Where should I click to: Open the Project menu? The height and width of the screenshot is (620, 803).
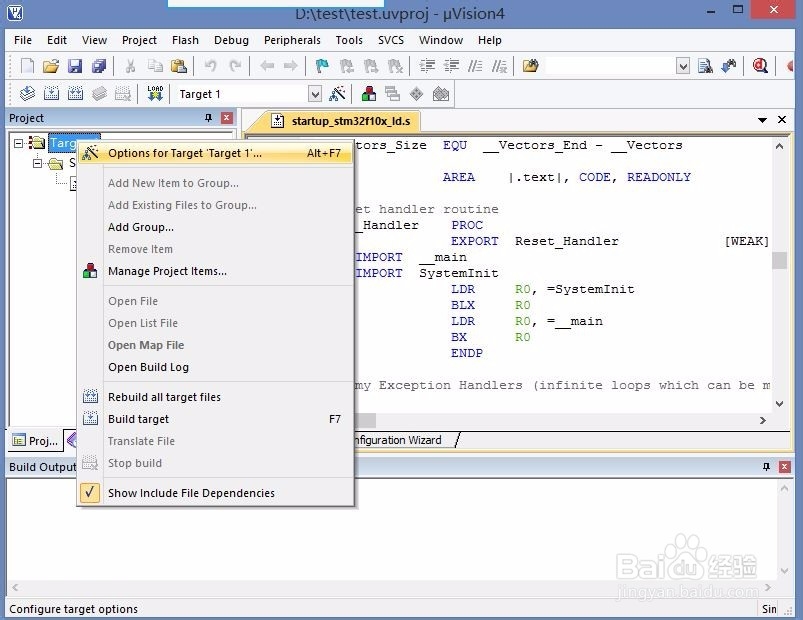coord(139,40)
